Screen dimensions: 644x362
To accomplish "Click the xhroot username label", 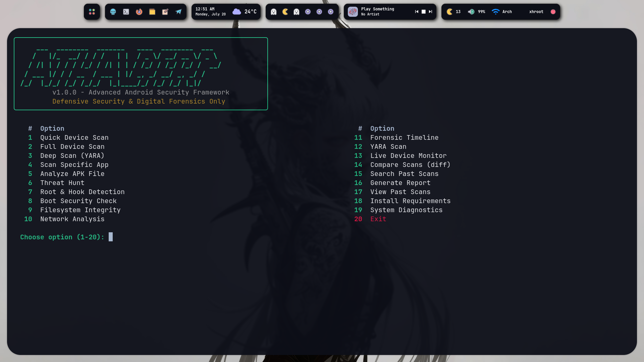I will pos(536,12).
